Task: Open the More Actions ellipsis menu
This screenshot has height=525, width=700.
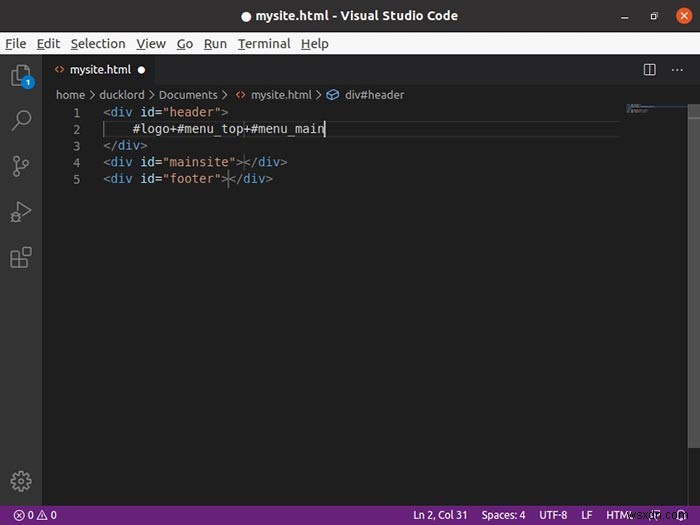Action: [677, 70]
